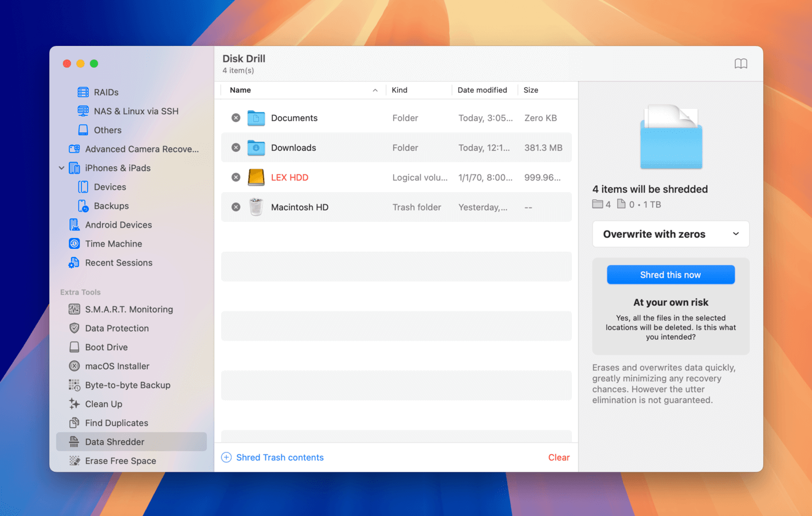Viewport: 812px width, 516px height.
Task: Sort by the Kind column header
Action: 418,90
